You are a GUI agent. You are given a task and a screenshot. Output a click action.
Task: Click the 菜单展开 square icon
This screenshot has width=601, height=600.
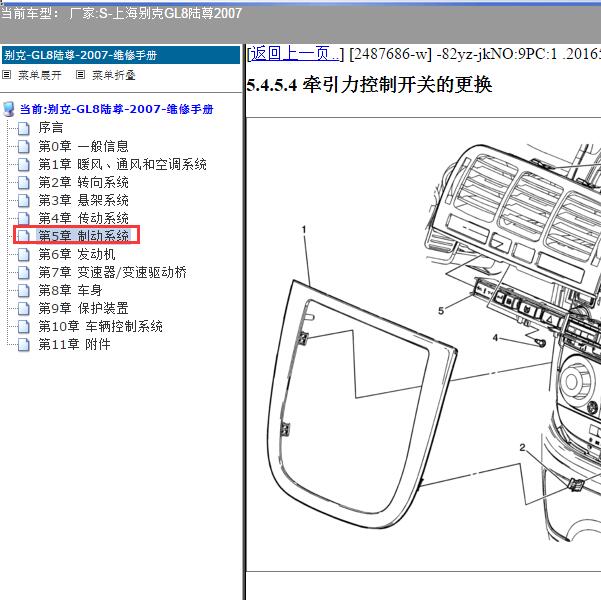(6, 75)
